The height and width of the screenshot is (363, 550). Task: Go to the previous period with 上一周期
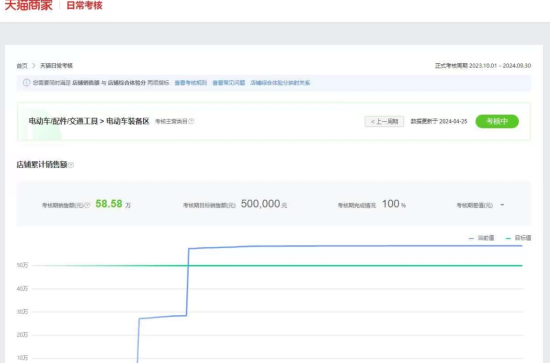(x=384, y=121)
